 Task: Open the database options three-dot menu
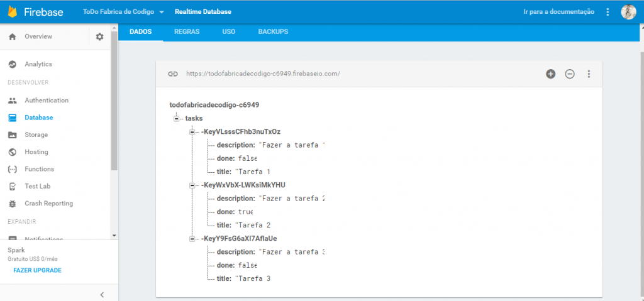[589, 74]
